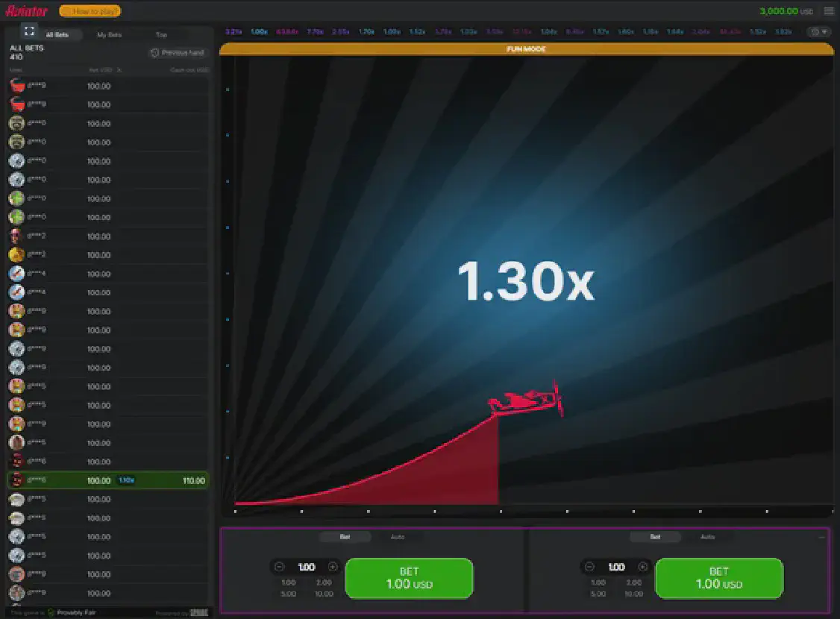
Task: Open the hamburger menu at top right
Action: tap(829, 11)
